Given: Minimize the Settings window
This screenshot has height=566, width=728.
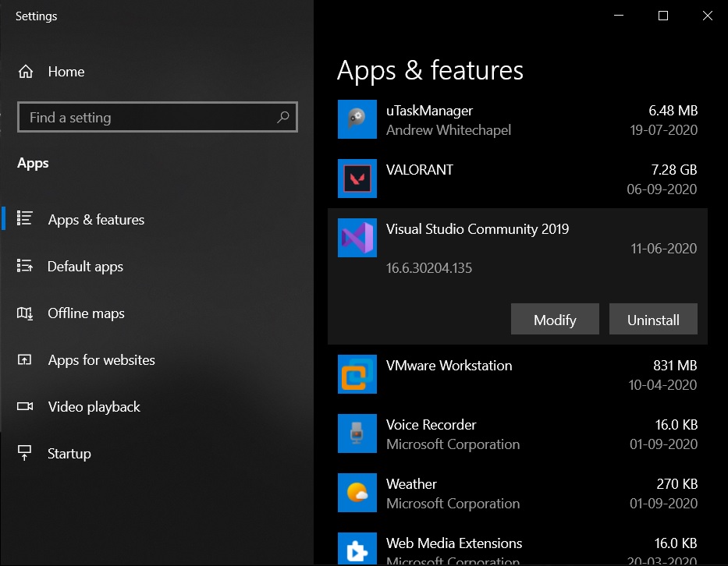Looking at the screenshot, I should [x=619, y=16].
